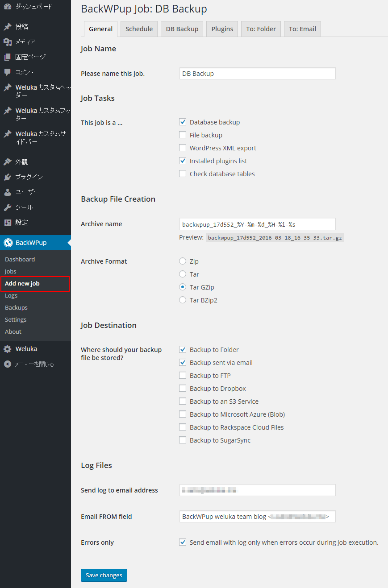The image size is (388, 588).
Task: Click the Dashboard gauge icon in sidebar
Action: tap(8, 7)
